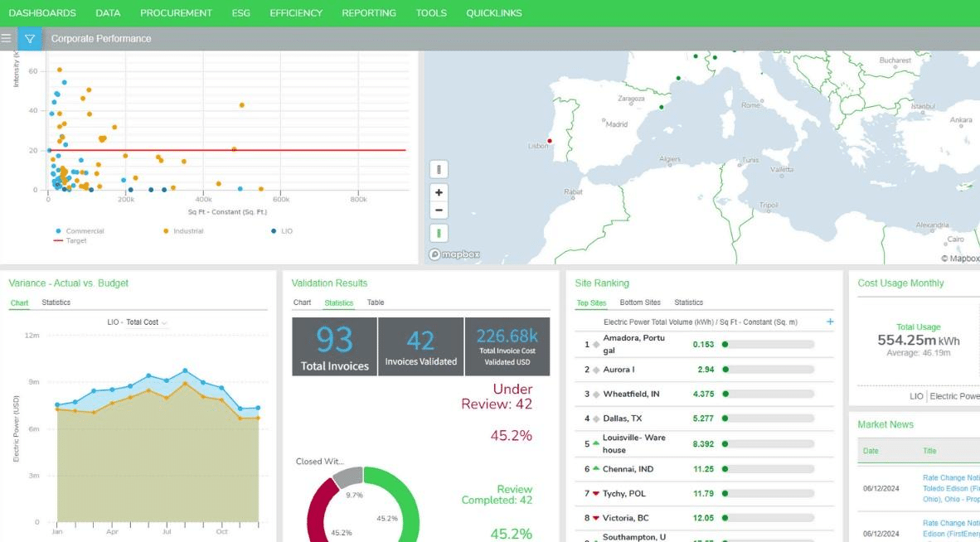Click the plus icon in Site Ranking
Image resolution: width=980 pixels, height=542 pixels.
(830, 322)
